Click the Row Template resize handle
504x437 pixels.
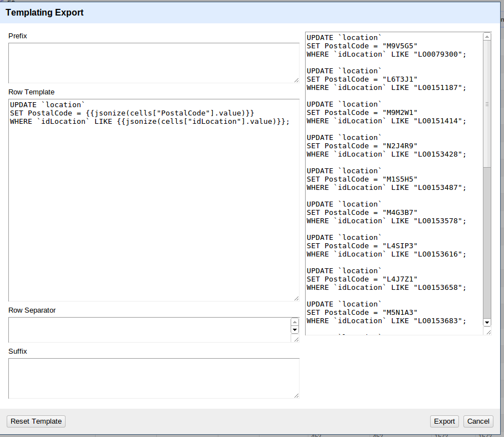pyautogui.click(x=296, y=298)
